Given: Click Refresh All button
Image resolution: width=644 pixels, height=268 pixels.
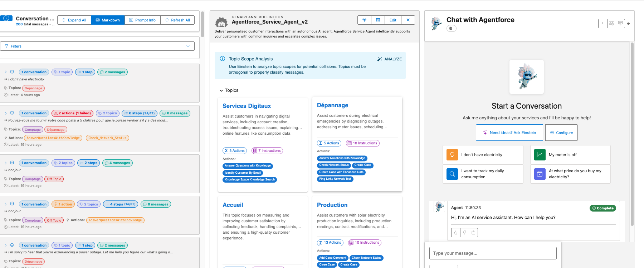Looking at the screenshot, I should pos(177,20).
